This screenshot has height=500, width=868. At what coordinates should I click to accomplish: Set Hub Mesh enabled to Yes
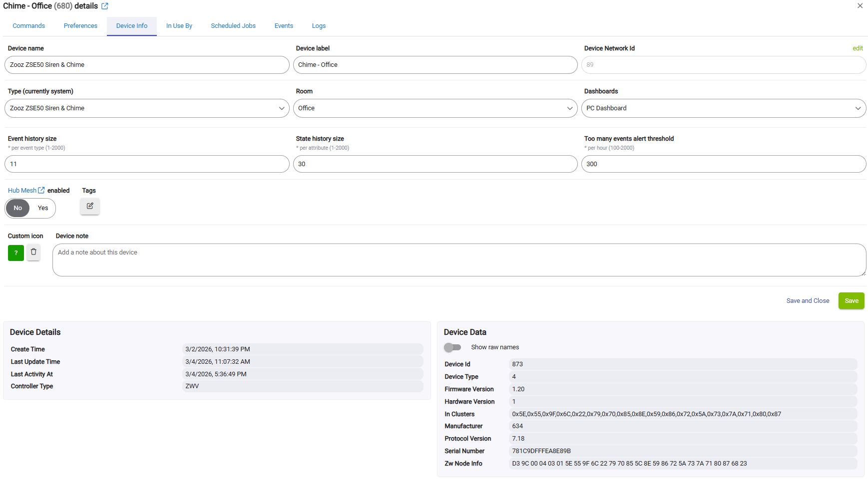pyautogui.click(x=43, y=208)
